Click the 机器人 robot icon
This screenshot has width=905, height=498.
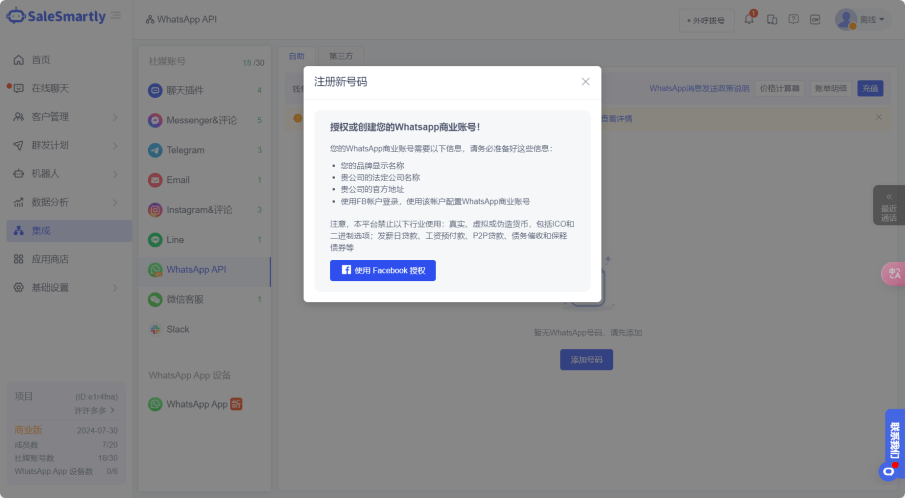pos(18,174)
